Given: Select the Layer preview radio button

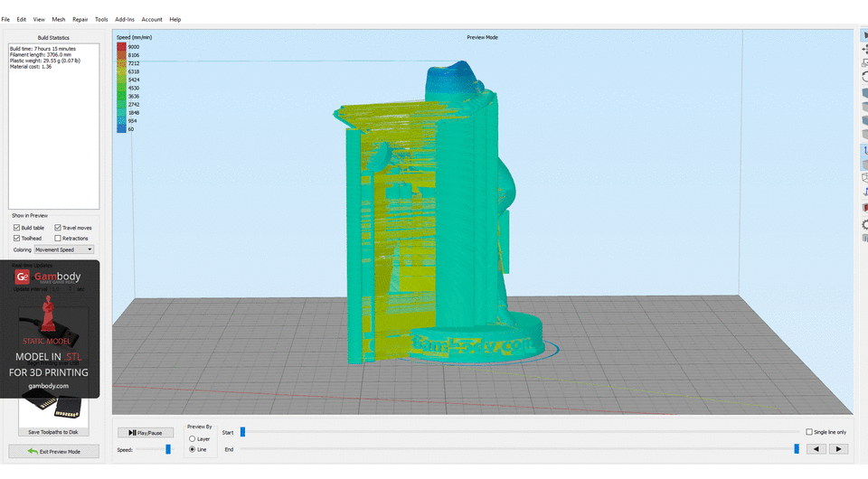Looking at the screenshot, I should pyautogui.click(x=192, y=438).
